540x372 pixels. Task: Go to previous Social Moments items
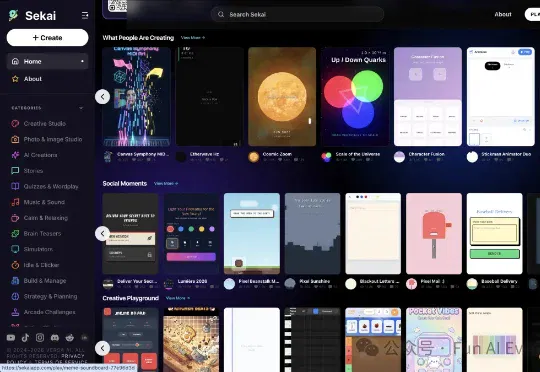pyautogui.click(x=102, y=234)
